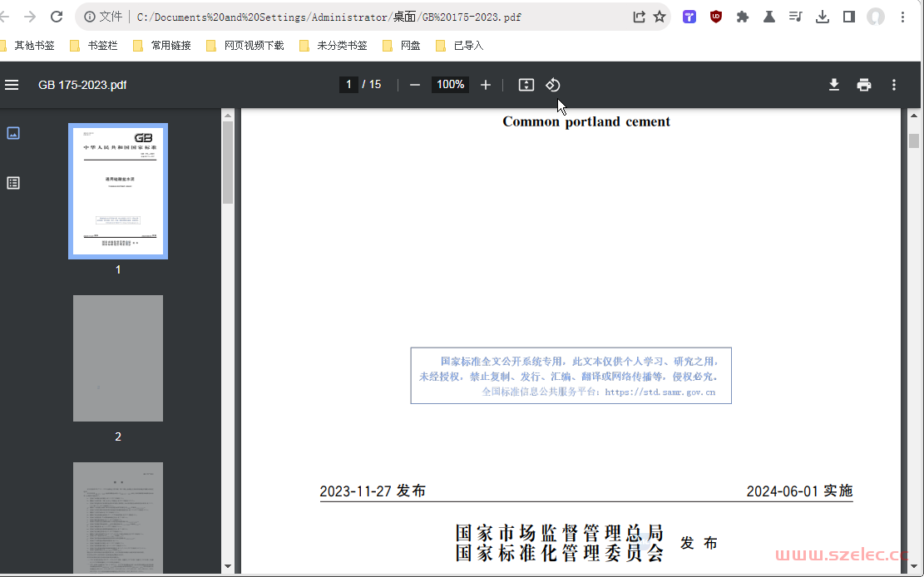Toggle the PDF sidebar hamburger menu
The image size is (924, 577).
(x=12, y=85)
